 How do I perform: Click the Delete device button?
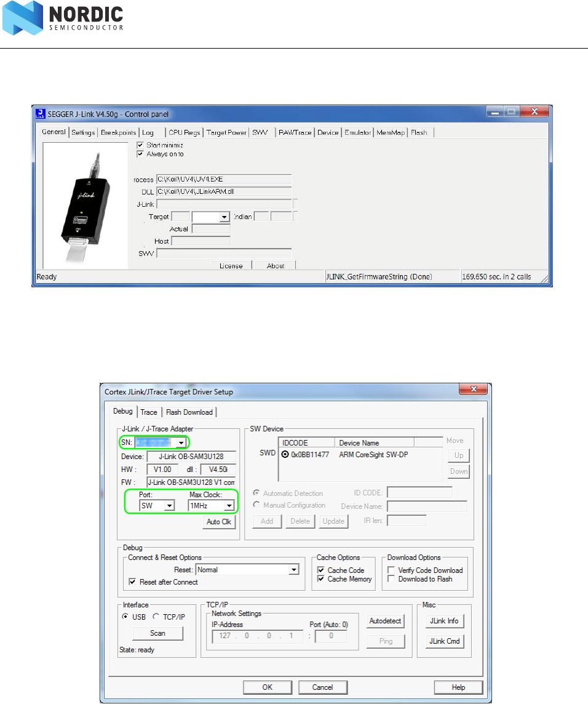300,521
